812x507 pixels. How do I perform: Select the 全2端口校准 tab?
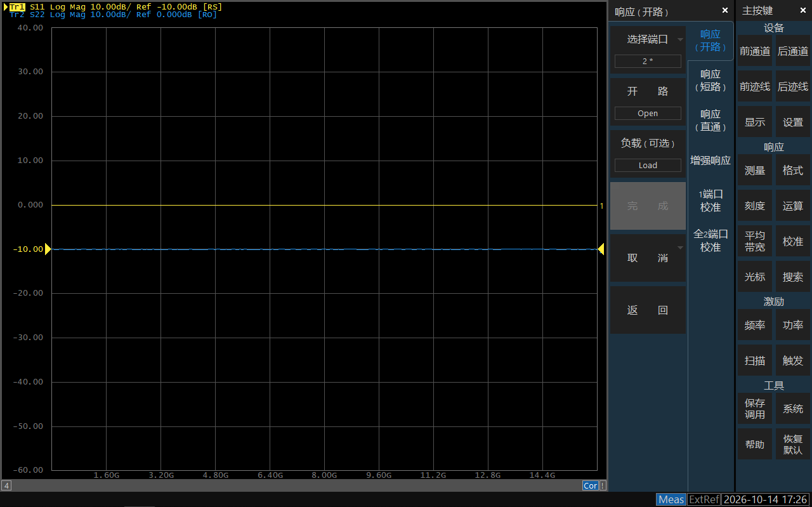tap(710, 240)
